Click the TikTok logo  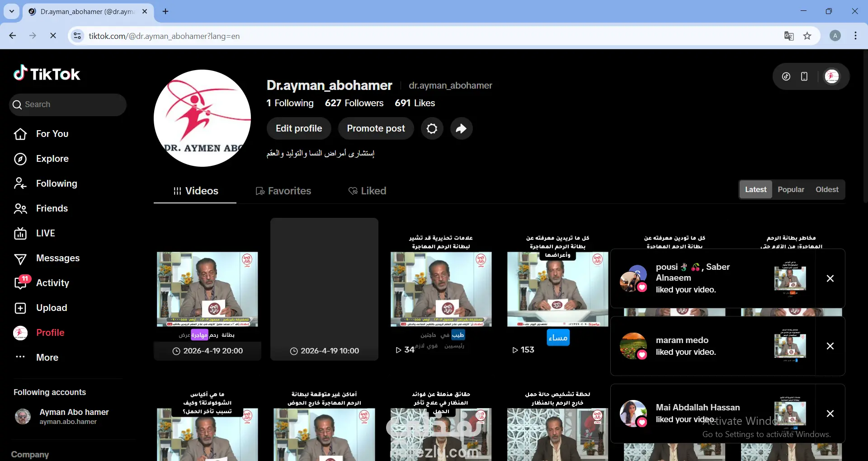(47, 73)
